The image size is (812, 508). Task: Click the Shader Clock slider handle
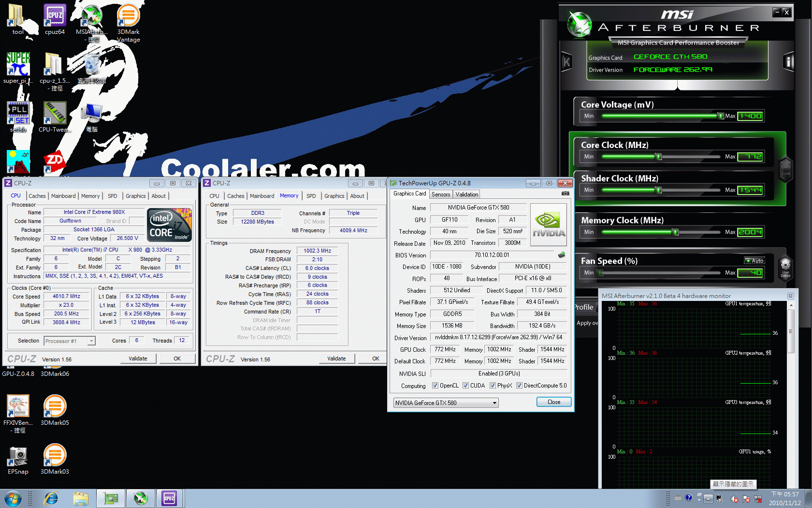(658, 190)
